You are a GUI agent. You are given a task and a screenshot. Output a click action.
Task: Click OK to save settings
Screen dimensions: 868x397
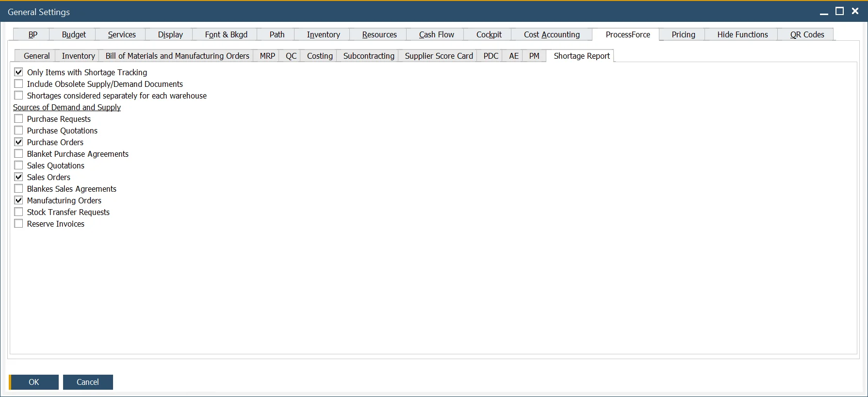click(x=34, y=382)
